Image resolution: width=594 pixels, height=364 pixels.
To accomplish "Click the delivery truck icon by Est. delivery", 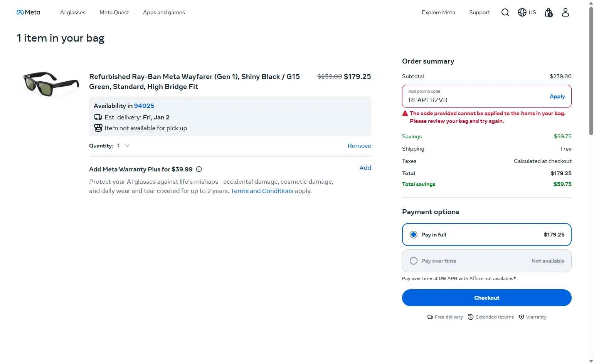I will click(x=98, y=117).
